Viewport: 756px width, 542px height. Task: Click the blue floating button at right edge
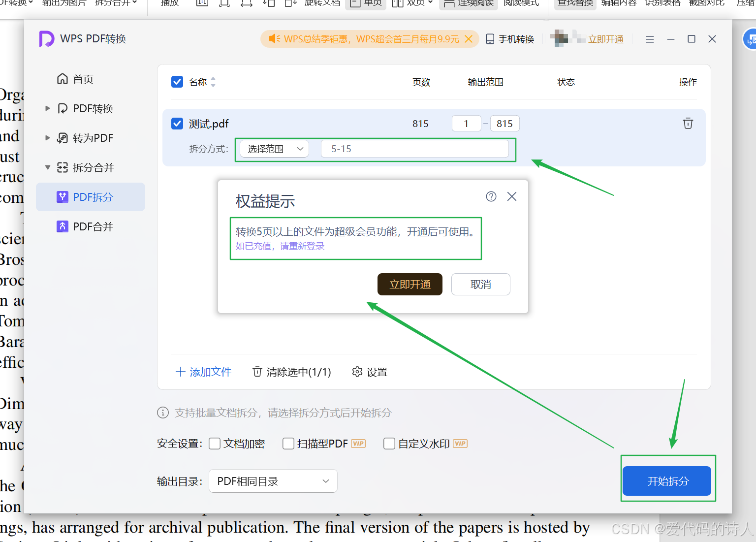pyautogui.click(x=750, y=39)
